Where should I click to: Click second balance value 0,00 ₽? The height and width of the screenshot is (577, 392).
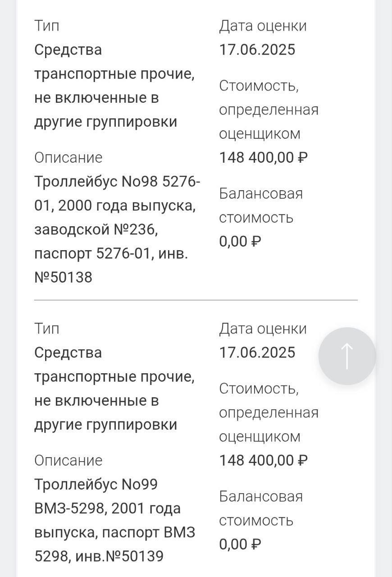point(240,545)
